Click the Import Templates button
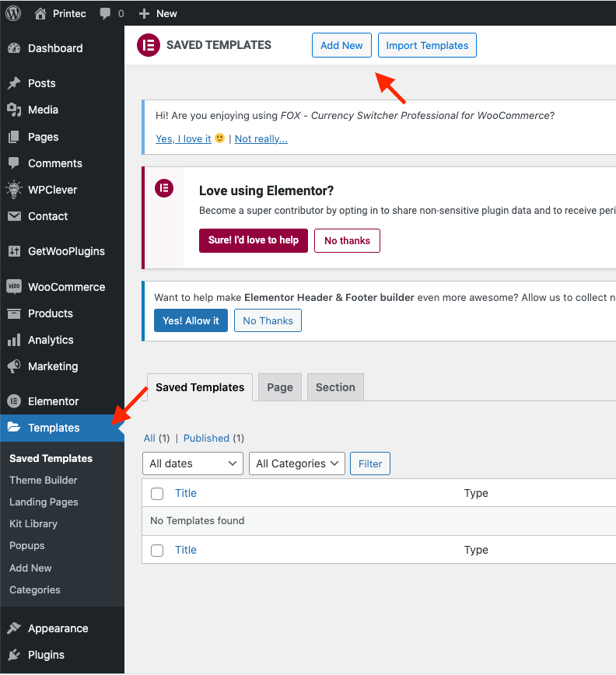Viewport: 616px width, 675px height. (427, 45)
